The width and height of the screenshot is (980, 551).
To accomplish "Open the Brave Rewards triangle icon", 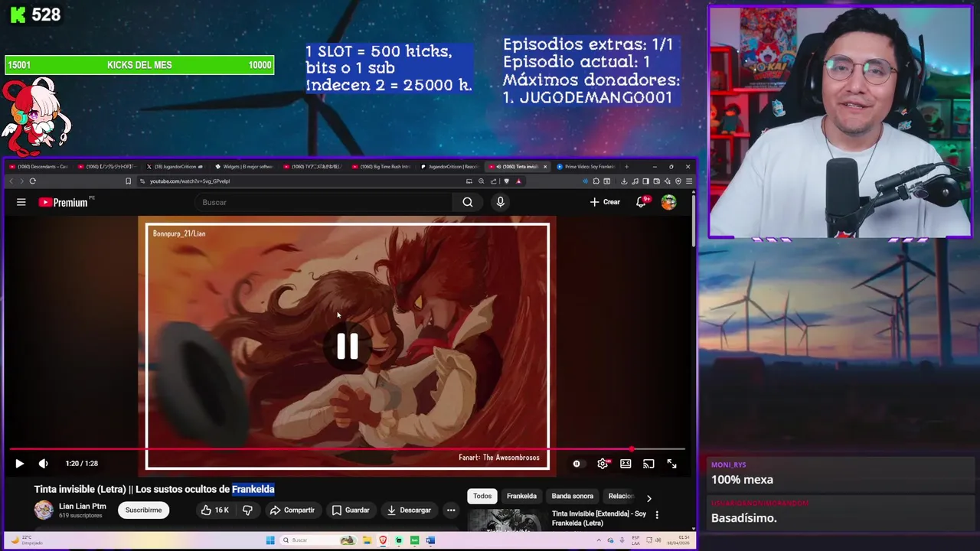I will pyautogui.click(x=518, y=181).
